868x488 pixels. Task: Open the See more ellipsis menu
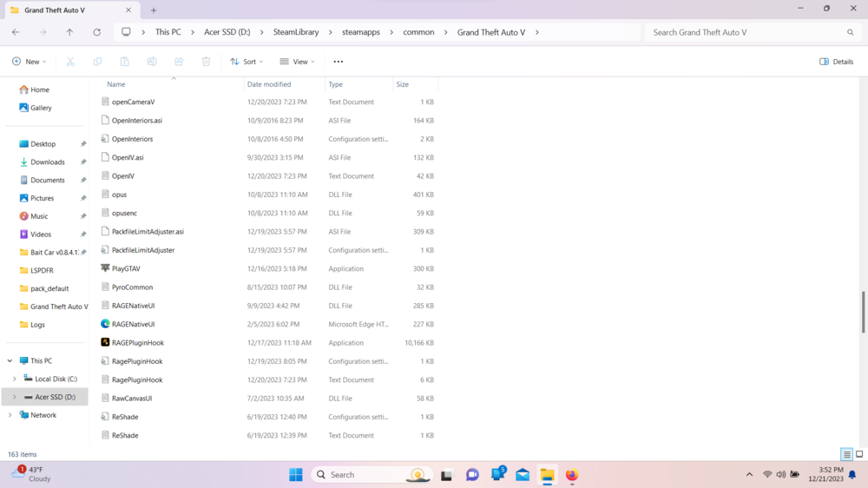[x=339, y=62]
